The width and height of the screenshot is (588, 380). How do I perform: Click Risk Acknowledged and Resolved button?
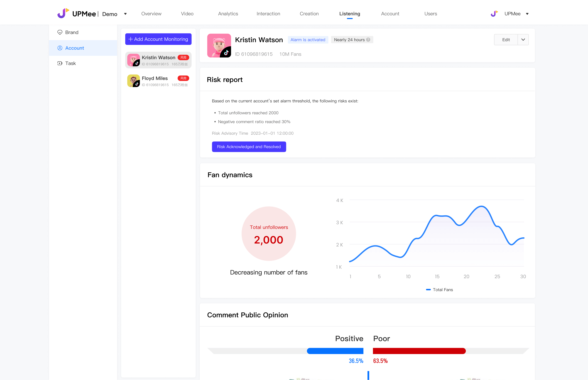click(249, 147)
